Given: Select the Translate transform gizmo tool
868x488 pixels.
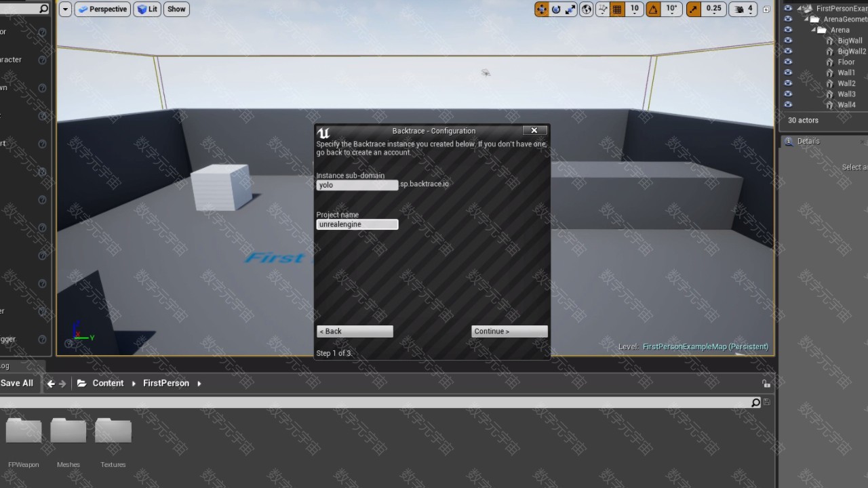Looking at the screenshot, I should tap(542, 9).
